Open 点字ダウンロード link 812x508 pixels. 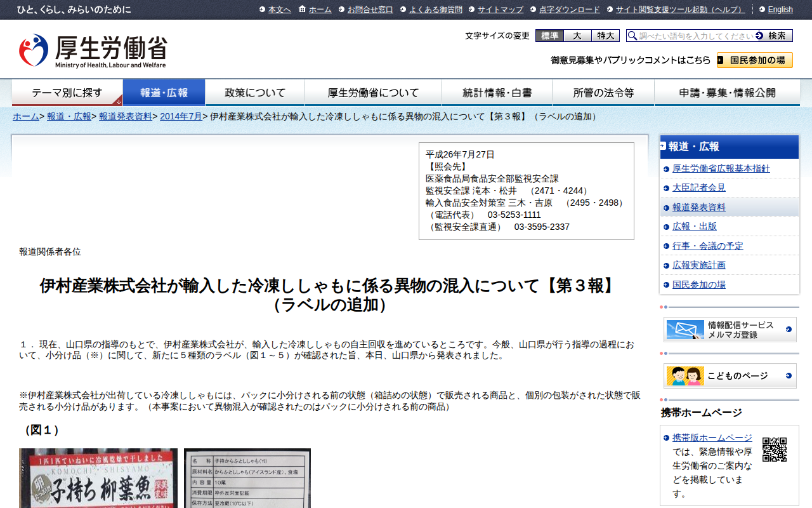[x=570, y=10]
